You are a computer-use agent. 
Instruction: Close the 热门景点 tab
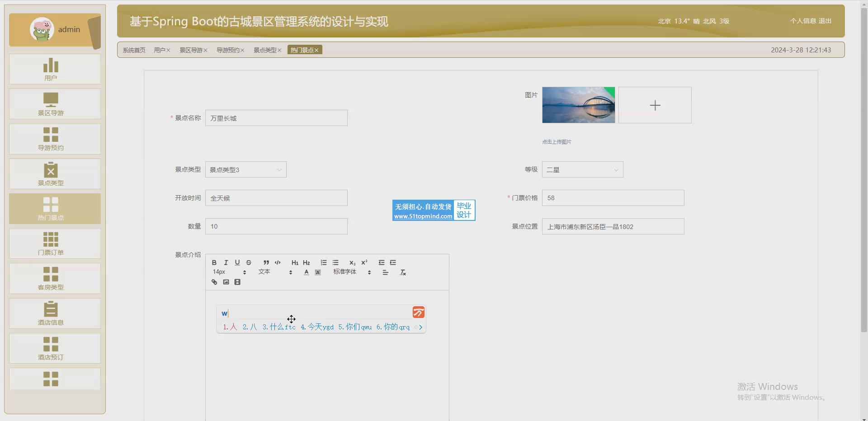coord(316,50)
